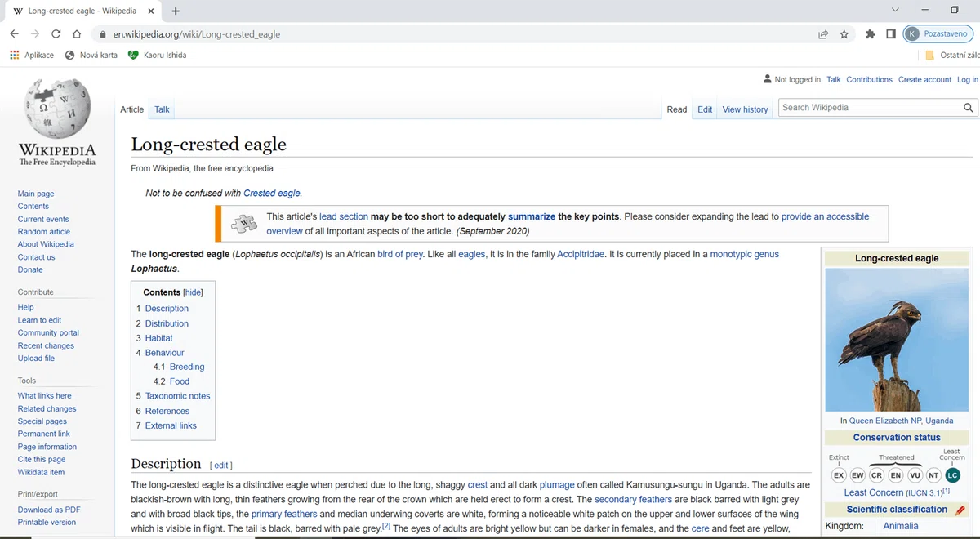Click the Wikipedia globe logo
Viewport: 980px width, 539px height.
[x=57, y=109]
